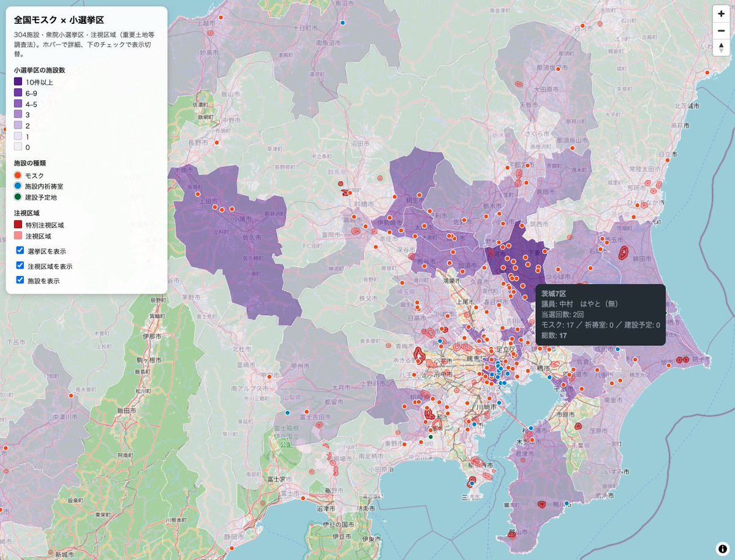
Task: Select the blue prayer room marker near 南魚沼市
Action: pyautogui.click(x=342, y=23)
